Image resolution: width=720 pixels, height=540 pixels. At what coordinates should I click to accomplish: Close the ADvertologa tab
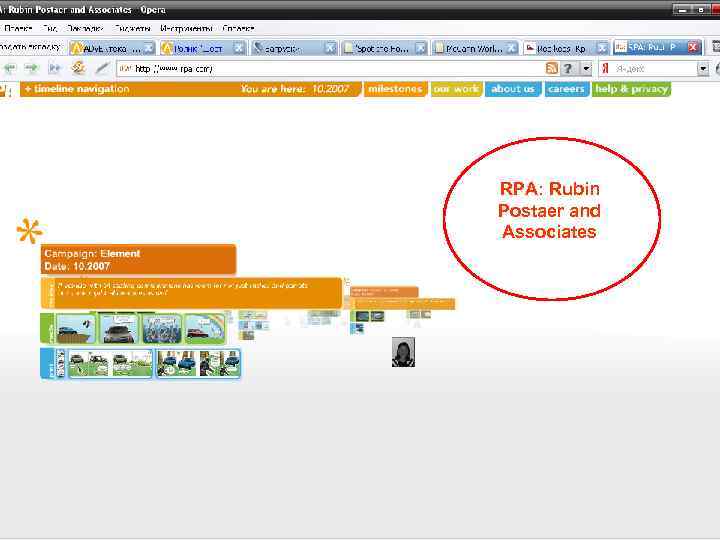[x=149, y=48]
